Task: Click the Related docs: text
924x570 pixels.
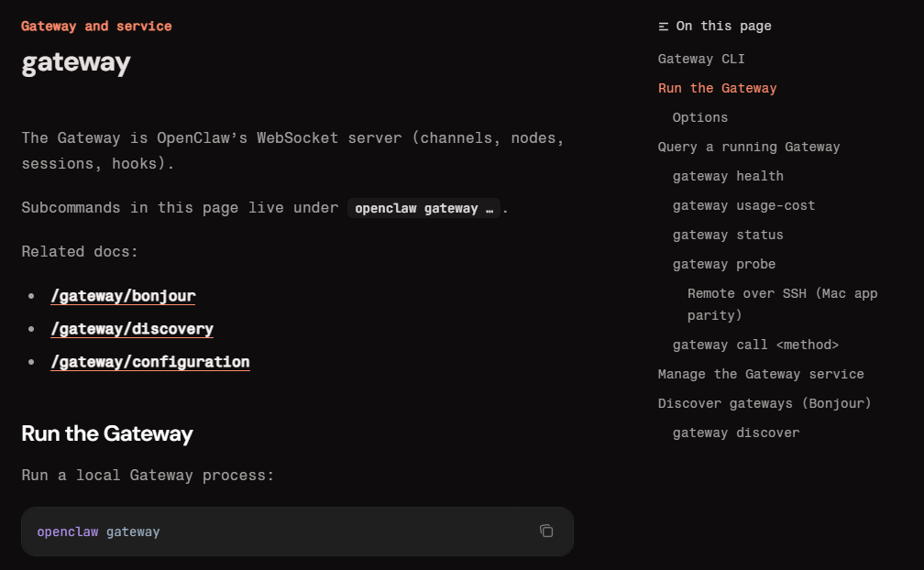Action: click(80, 251)
